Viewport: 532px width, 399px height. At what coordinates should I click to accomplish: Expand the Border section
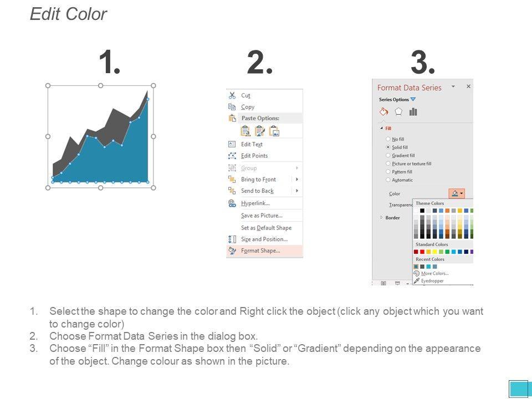(381, 218)
